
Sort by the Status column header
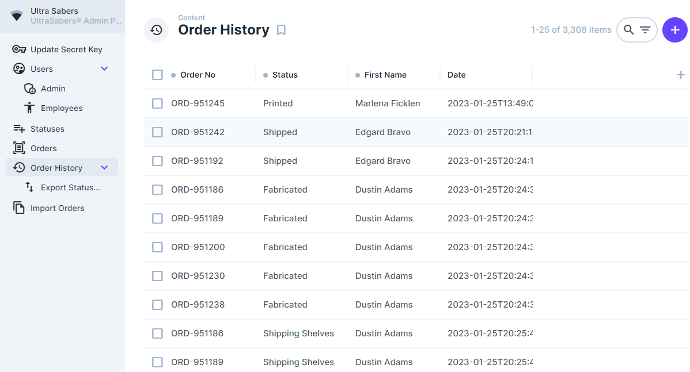tap(285, 75)
